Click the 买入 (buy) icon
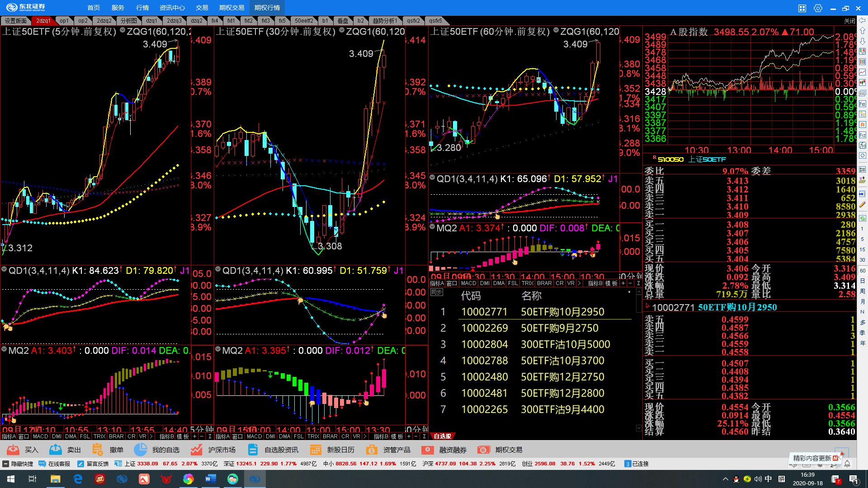 (x=13, y=450)
